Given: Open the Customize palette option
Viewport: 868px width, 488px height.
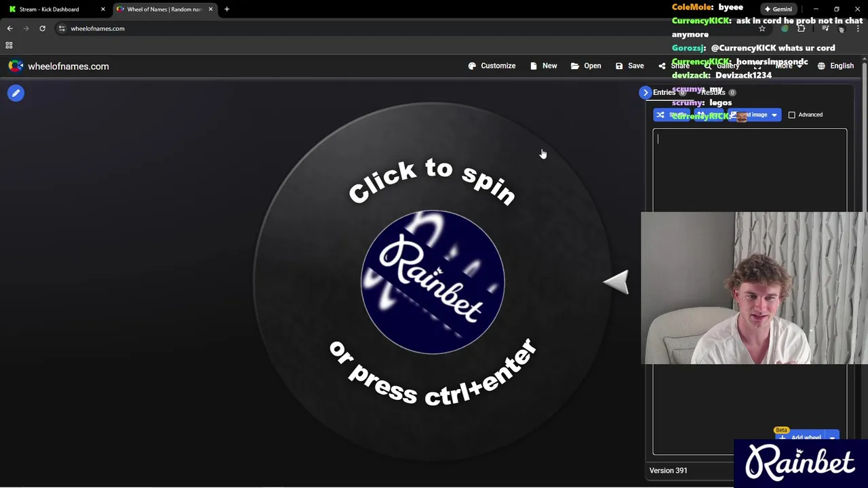Looking at the screenshot, I should pyautogui.click(x=492, y=66).
